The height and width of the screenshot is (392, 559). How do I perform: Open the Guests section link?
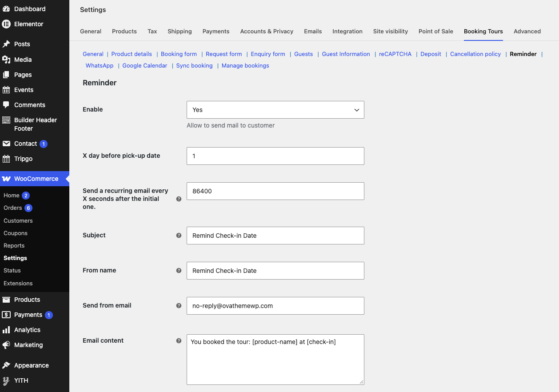point(303,54)
